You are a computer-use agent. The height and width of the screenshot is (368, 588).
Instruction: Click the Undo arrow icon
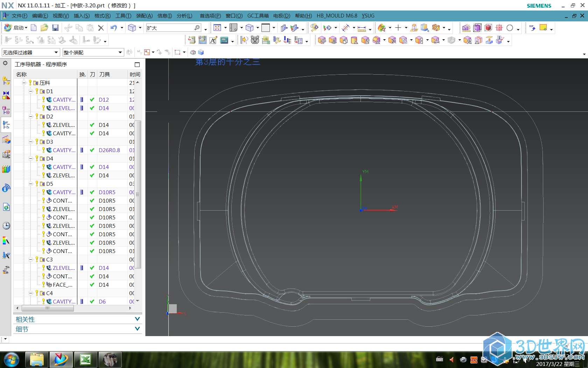point(114,28)
